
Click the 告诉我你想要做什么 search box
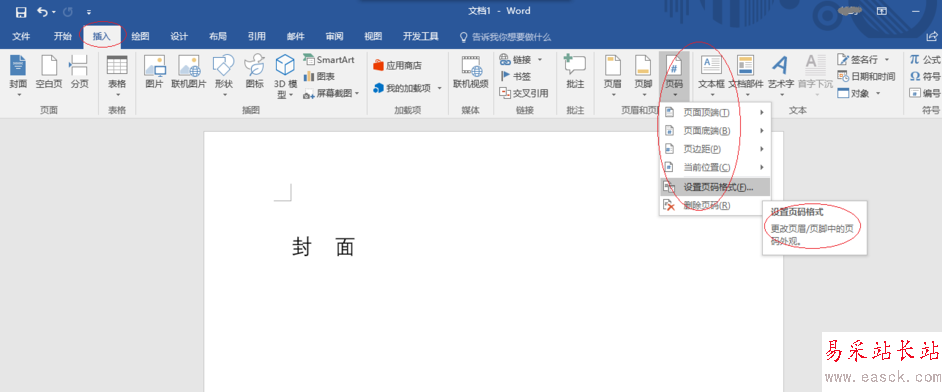505,37
